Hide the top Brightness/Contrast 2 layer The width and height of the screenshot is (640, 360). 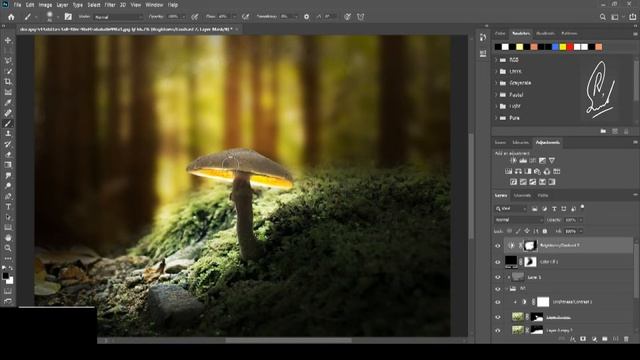point(498,245)
